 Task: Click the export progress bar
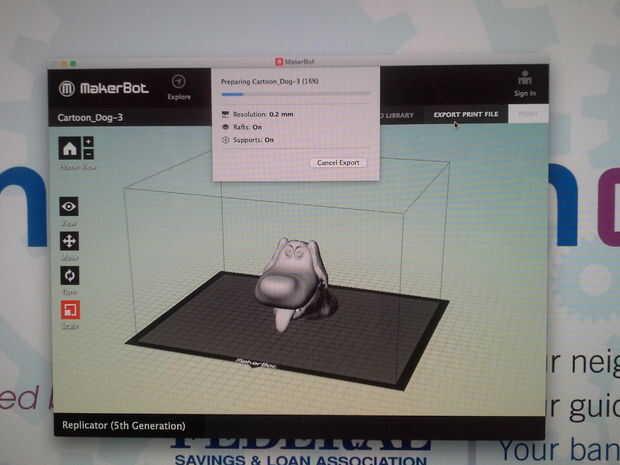coord(295,94)
